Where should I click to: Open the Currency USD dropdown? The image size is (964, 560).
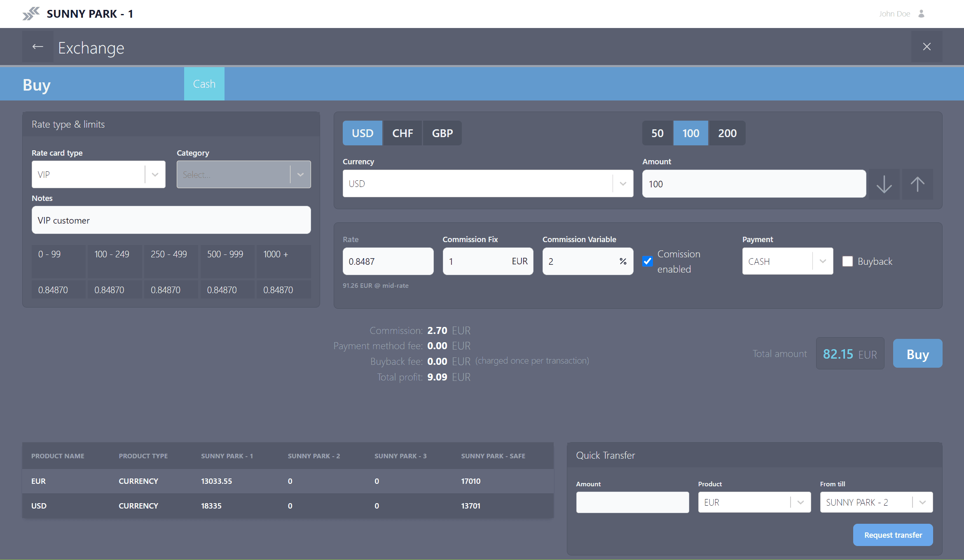[488, 184]
